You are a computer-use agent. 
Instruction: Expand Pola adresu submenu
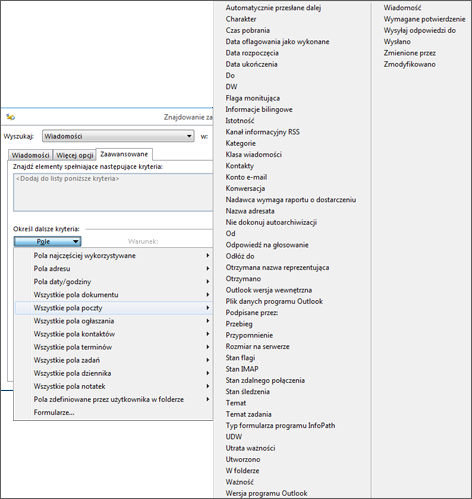(114, 269)
